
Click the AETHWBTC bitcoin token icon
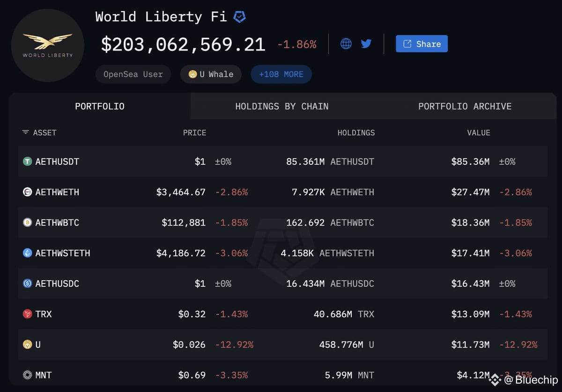(28, 222)
